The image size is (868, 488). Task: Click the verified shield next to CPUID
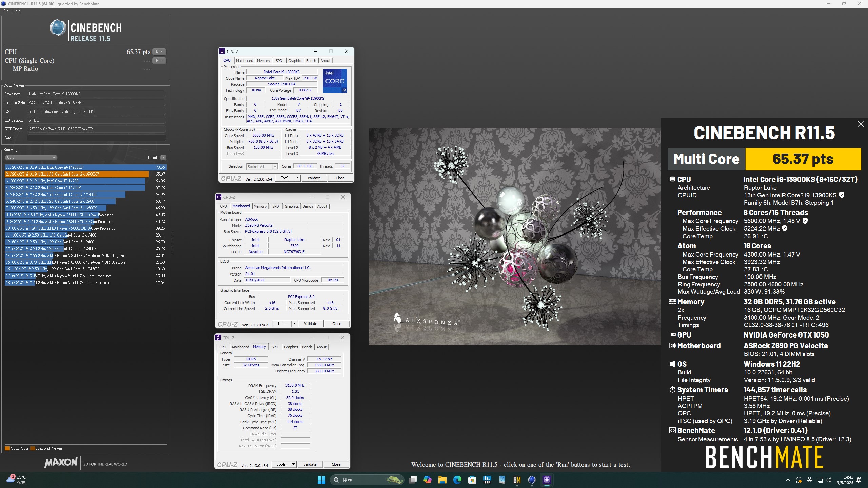point(842,195)
